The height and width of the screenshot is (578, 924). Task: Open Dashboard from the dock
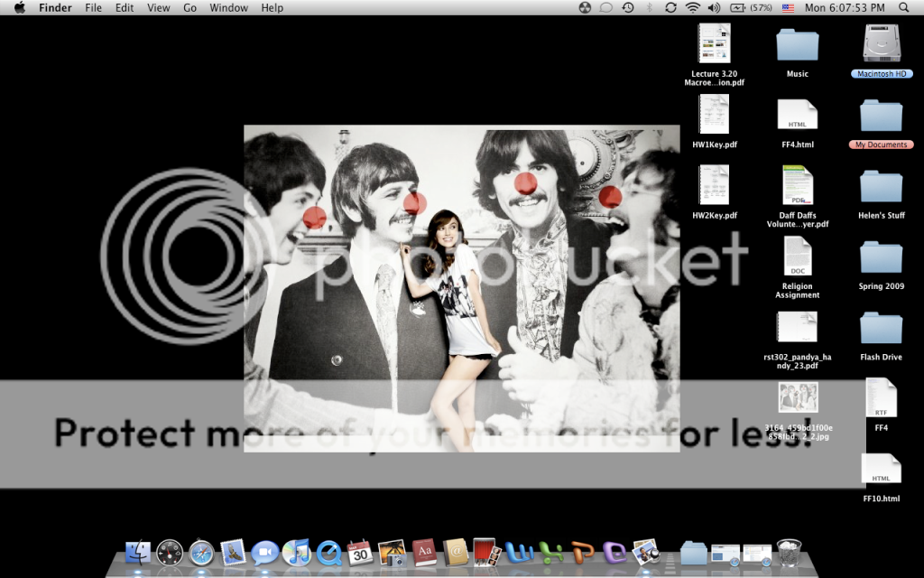tap(170, 552)
